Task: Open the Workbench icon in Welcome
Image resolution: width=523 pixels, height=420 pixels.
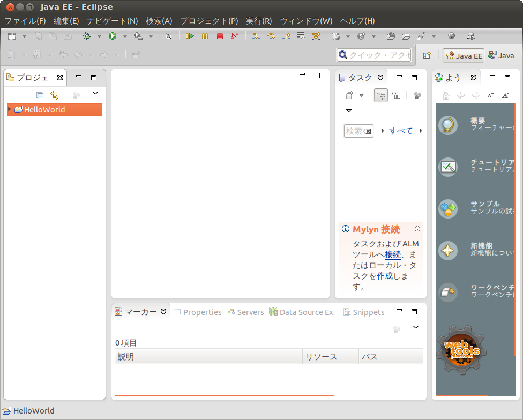Action: [x=447, y=292]
